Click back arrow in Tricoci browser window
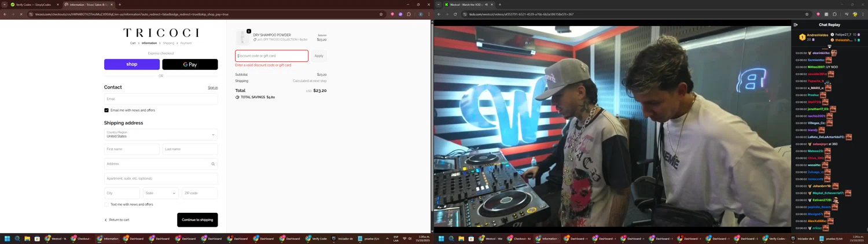Image resolution: width=868 pixels, height=244 pixels. tap(5, 14)
